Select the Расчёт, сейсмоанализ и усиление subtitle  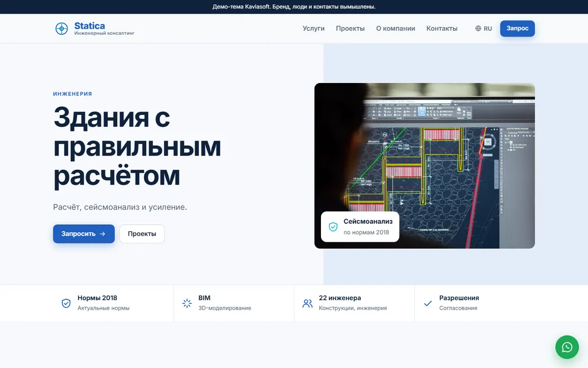pos(120,207)
